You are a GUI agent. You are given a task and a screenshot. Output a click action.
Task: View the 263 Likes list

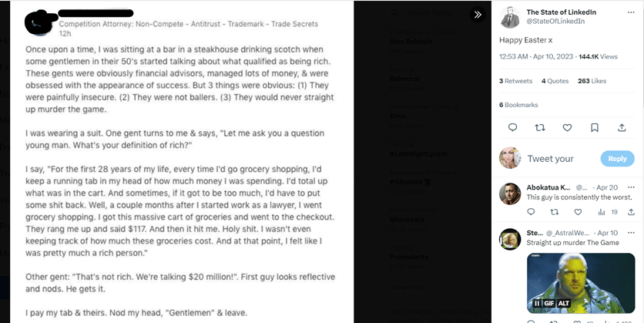pos(592,81)
